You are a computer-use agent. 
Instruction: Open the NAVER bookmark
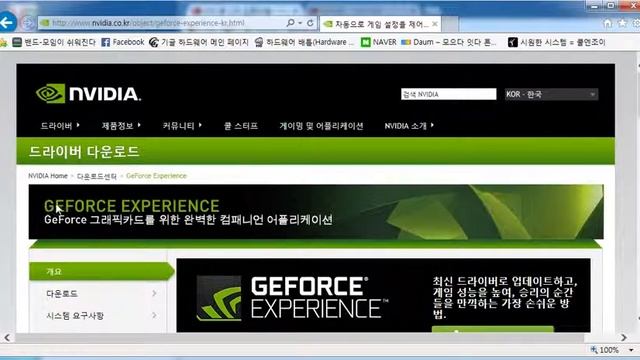[x=378, y=42]
